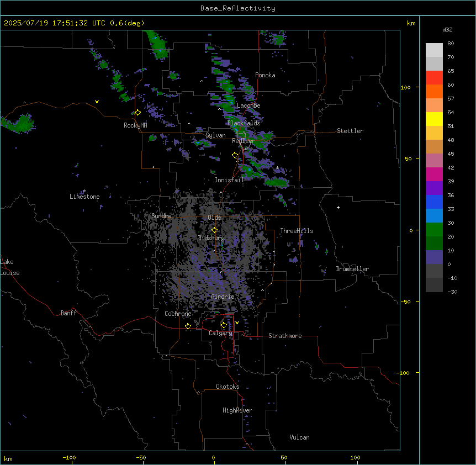Select the RedDeer city label
This screenshot has width=476, height=465.
point(243,141)
